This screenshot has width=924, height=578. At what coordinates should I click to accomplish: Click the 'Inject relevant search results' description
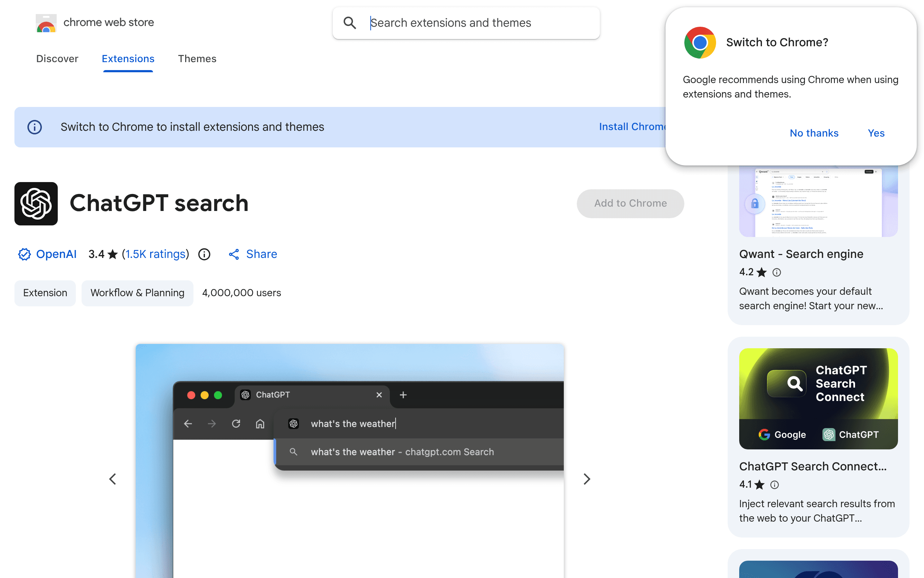tap(817, 511)
